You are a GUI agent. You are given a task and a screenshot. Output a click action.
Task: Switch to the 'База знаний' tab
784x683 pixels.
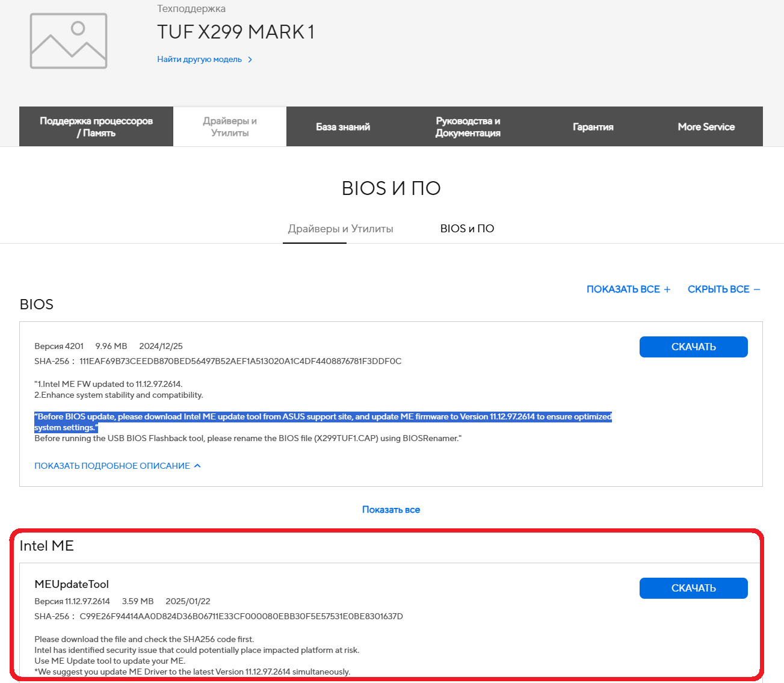point(343,126)
